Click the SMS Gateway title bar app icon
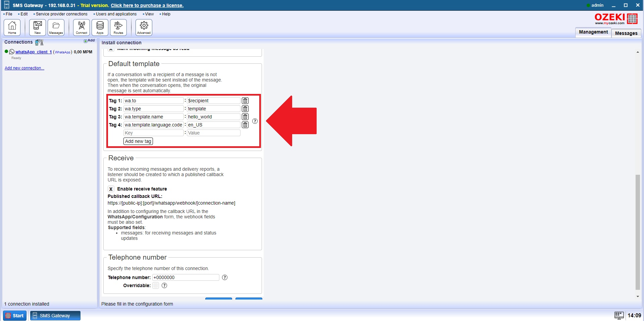The height and width of the screenshot is (321, 644). [6, 5]
